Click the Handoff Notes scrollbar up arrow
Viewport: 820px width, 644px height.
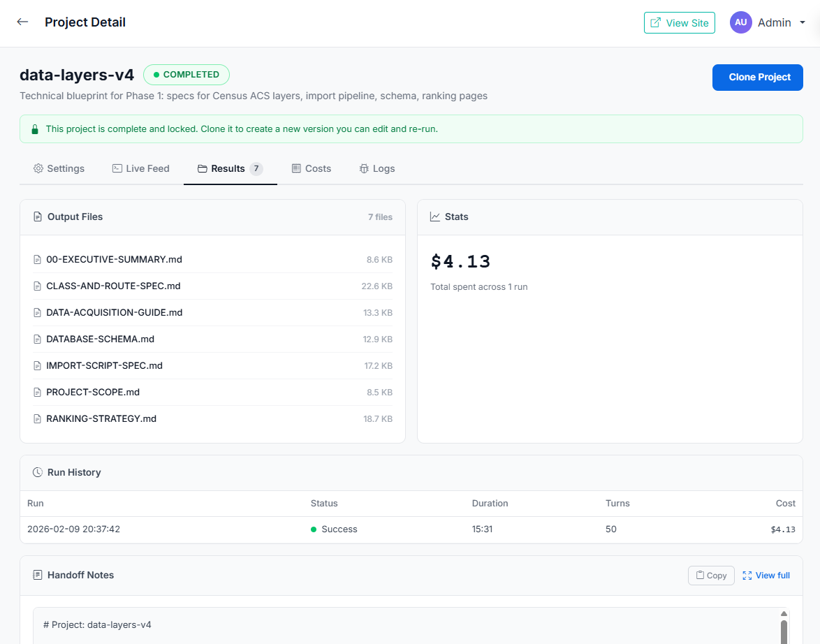pyautogui.click(x=784, y=613)
